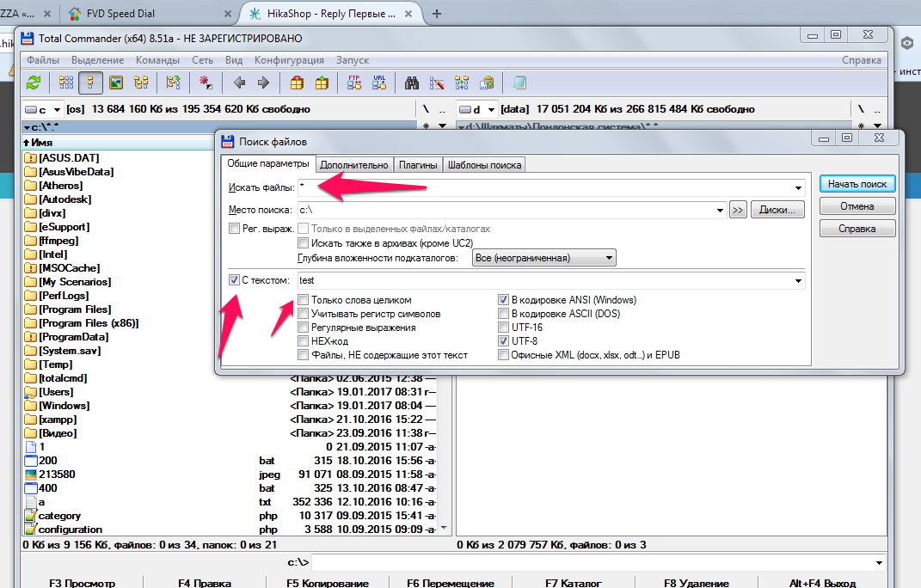Click the URL download toolbar icon
This screenshot has height=588, width=921.
pyautogui.click(x=379, y=83)
